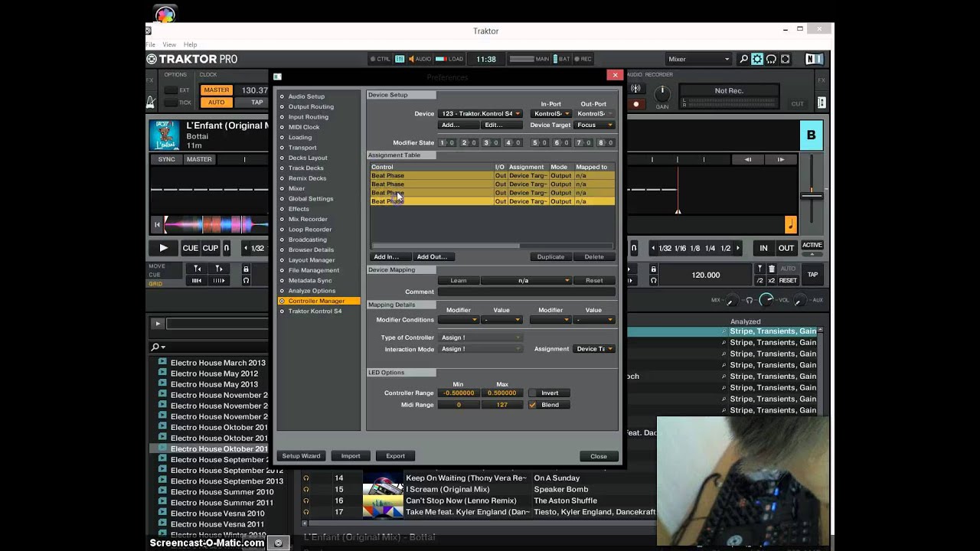The image size is (980, 551).
Task: Click the Comment input field
Action: click(527, 292)
